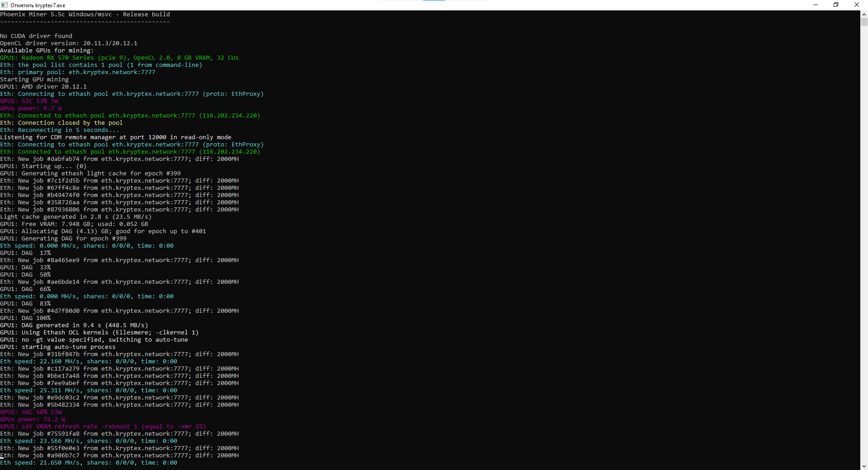Click 'Listening for CDM remote manager at port 12000' line
This screenshot has height=470, width=868.
tap(116, 137)
